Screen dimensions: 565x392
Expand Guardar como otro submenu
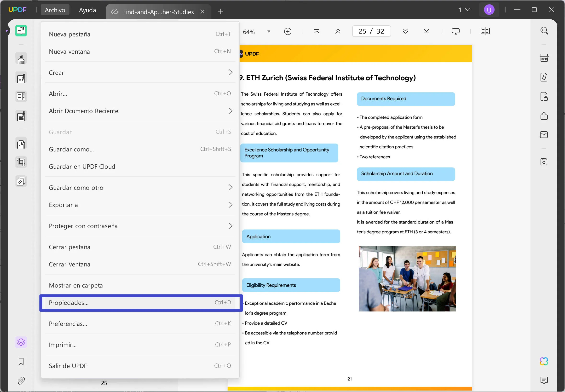point(140,187)
